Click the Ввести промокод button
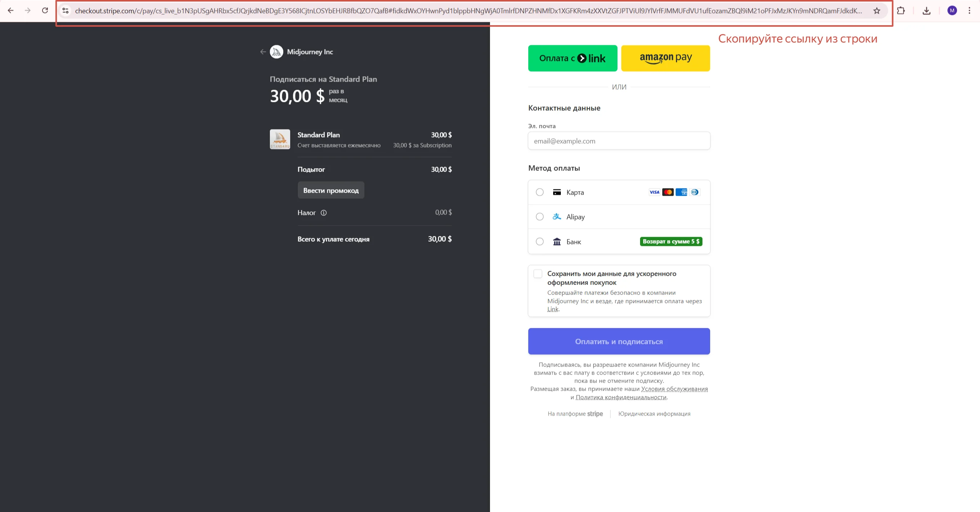This screenshot has width=980, height=512. pos(331,190)
